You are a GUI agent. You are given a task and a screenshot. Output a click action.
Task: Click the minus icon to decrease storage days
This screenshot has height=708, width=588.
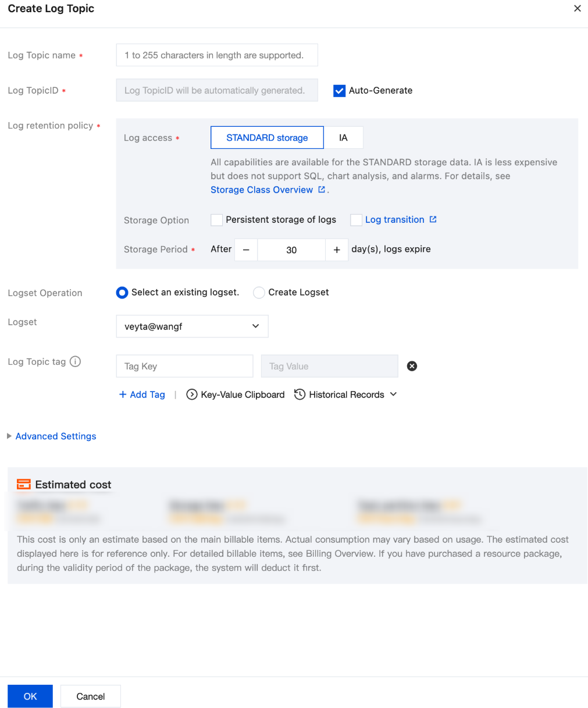point(246,250)
